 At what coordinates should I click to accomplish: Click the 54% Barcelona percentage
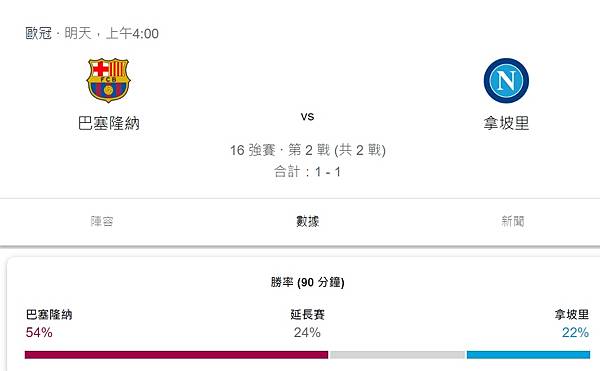tap(39, 332)
